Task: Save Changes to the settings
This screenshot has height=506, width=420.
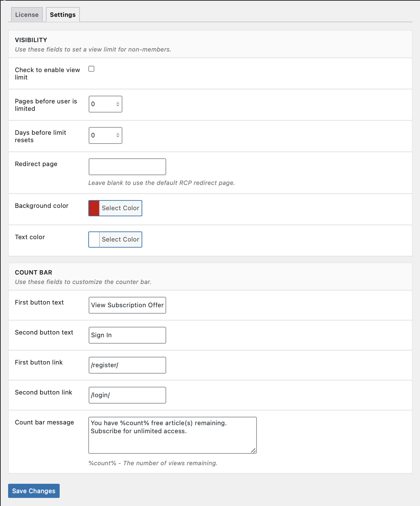Action: 34,491
